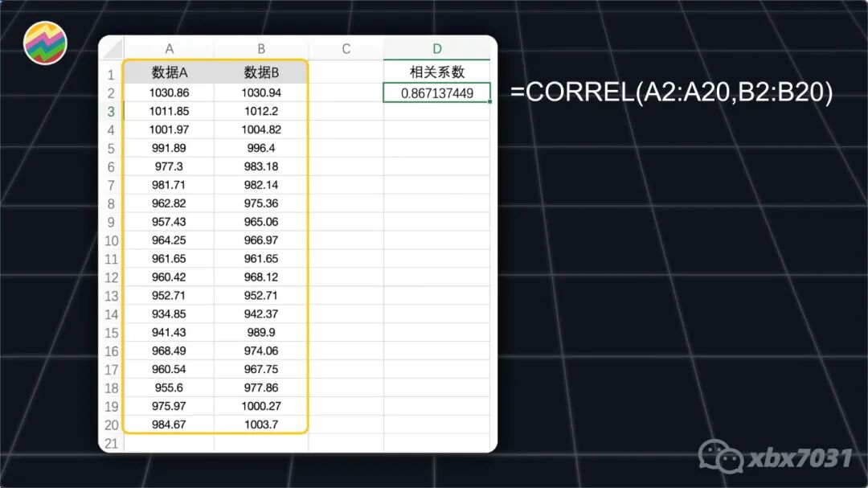
Task: Click cell with value 1012.2
Action: 261,111
